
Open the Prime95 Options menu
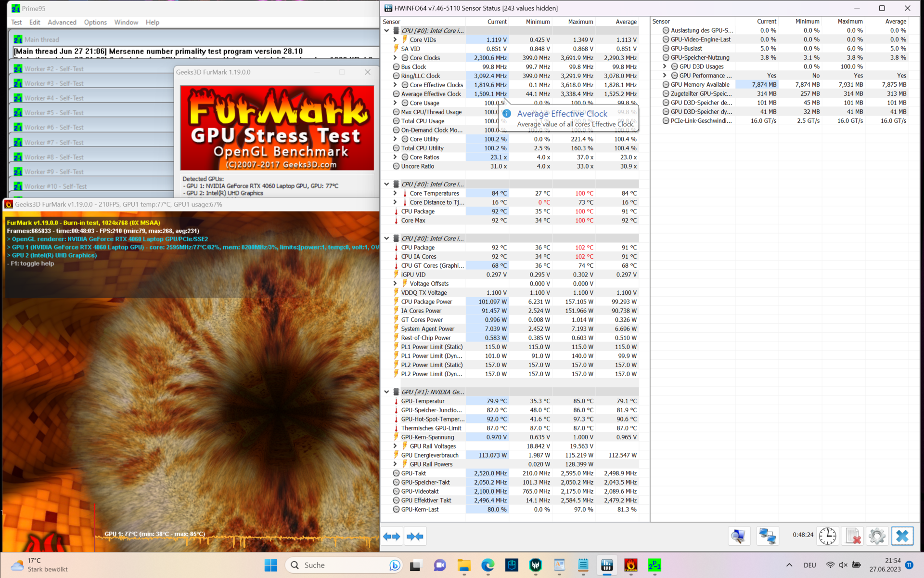95,22
